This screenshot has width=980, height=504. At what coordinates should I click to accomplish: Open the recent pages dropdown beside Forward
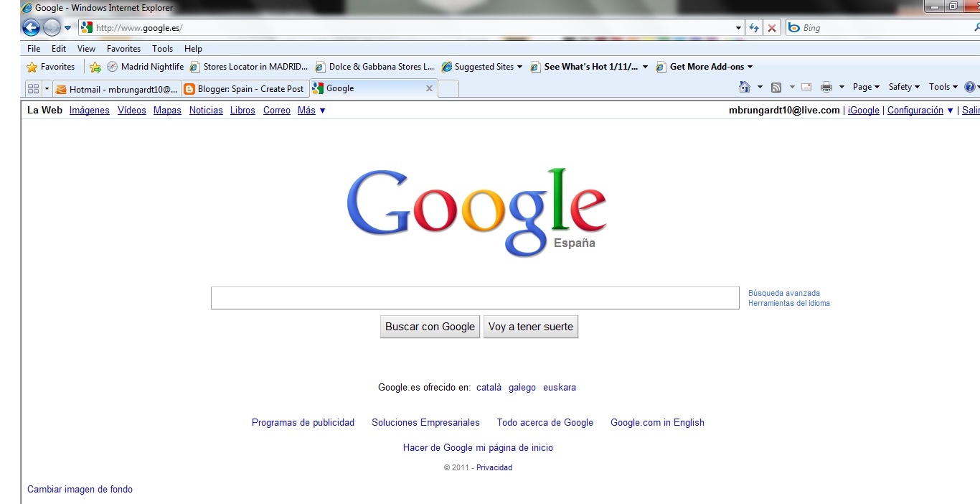(x=67, y=28)
